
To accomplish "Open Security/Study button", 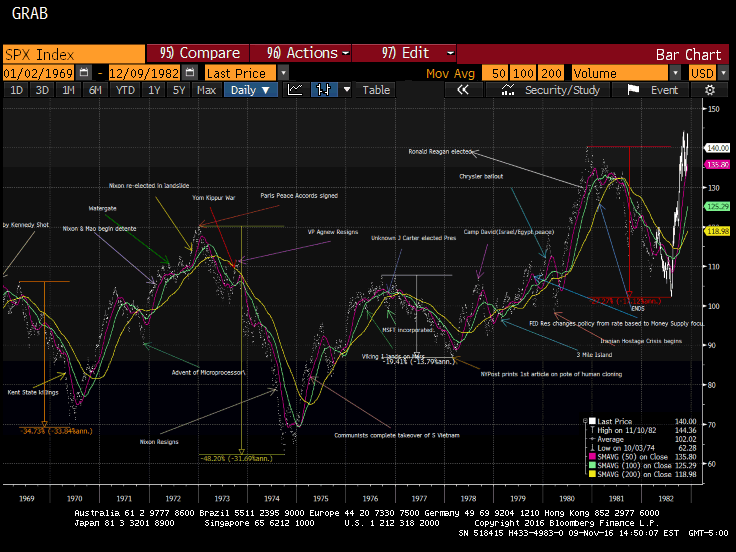I will [x=548, y=90].
